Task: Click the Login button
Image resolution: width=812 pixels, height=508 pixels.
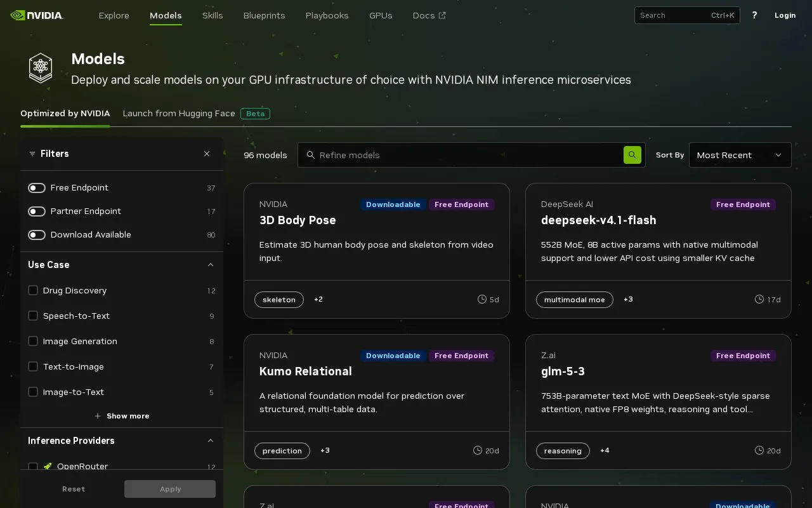Action: tap(785, 15)
